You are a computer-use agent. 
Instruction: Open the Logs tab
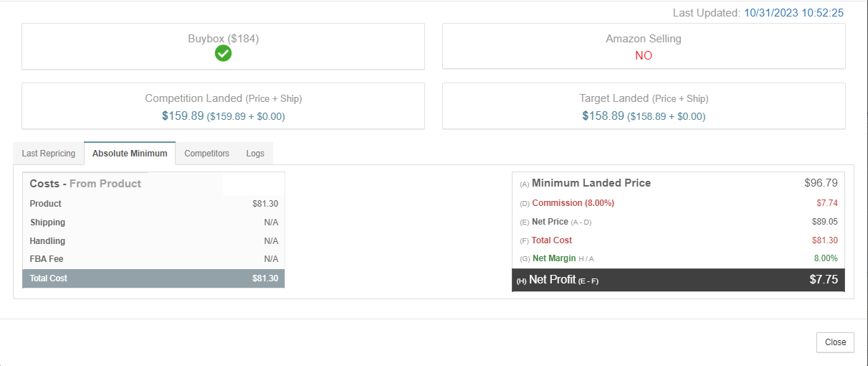(255, 154)
